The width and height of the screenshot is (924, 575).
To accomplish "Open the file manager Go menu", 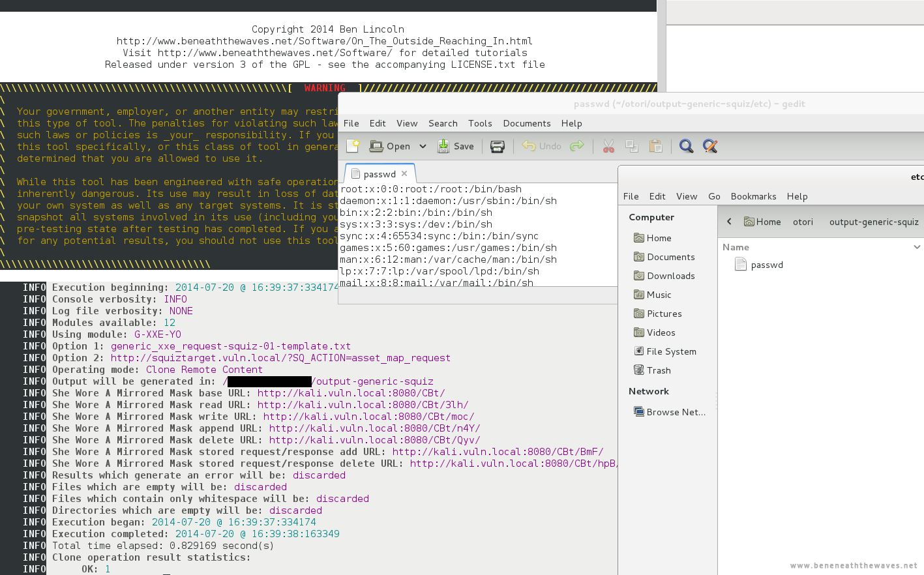I will (714, 196).
